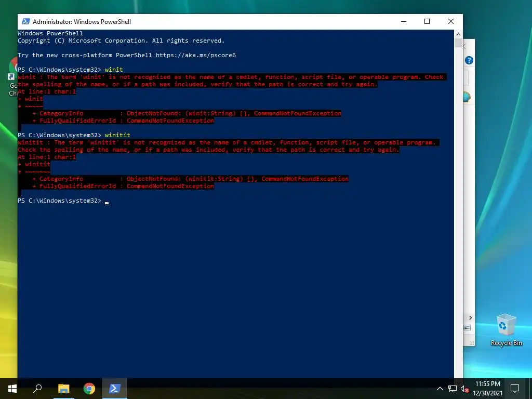The image size is (532, 399).
Task: Click the 'winit' command on the first prompt
Action: 114,70
